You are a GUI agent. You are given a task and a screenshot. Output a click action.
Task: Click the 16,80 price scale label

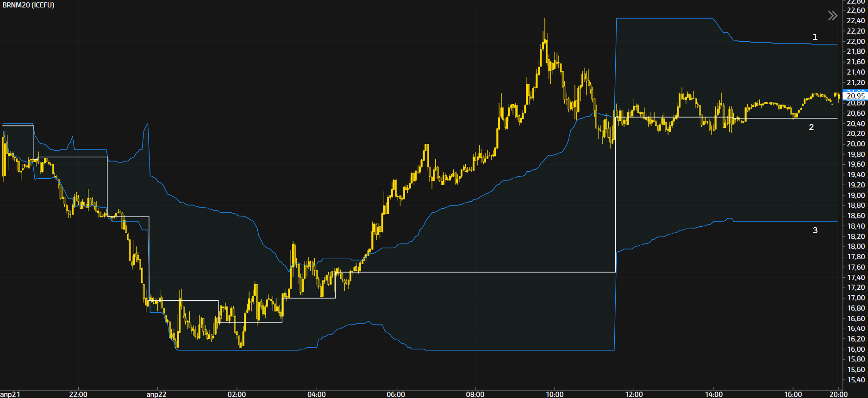pos(856,308)
